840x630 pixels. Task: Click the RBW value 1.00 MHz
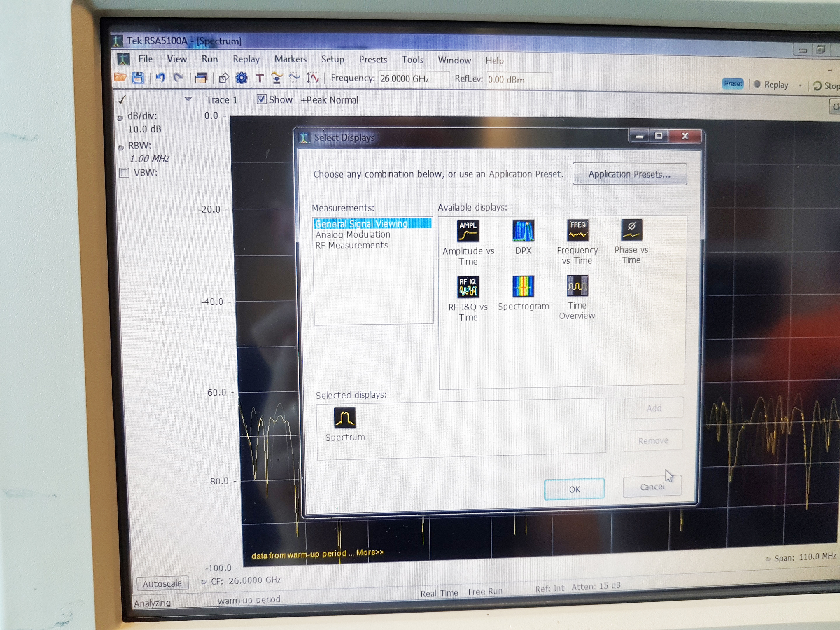149,158
